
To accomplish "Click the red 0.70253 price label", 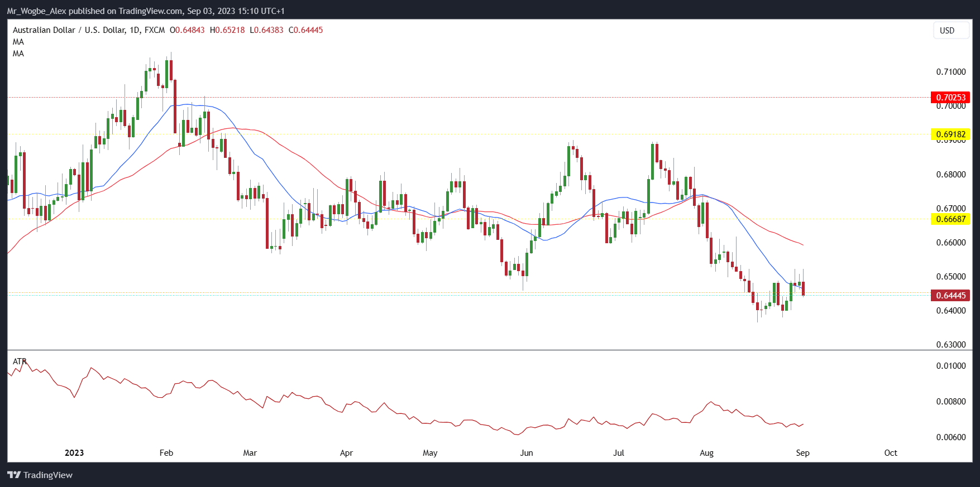I will click(950, 97).
